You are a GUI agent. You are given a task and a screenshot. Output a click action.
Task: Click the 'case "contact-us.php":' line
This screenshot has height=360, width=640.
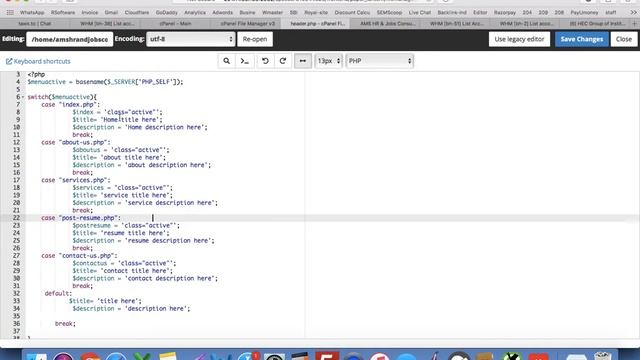pos(79,256)
